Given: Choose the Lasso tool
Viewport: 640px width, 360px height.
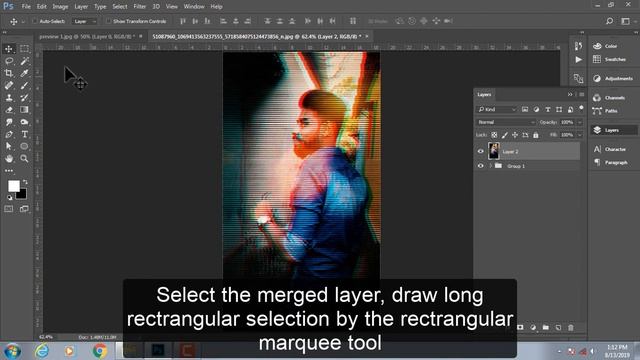Looking at the screenshot, I should 9,61.
